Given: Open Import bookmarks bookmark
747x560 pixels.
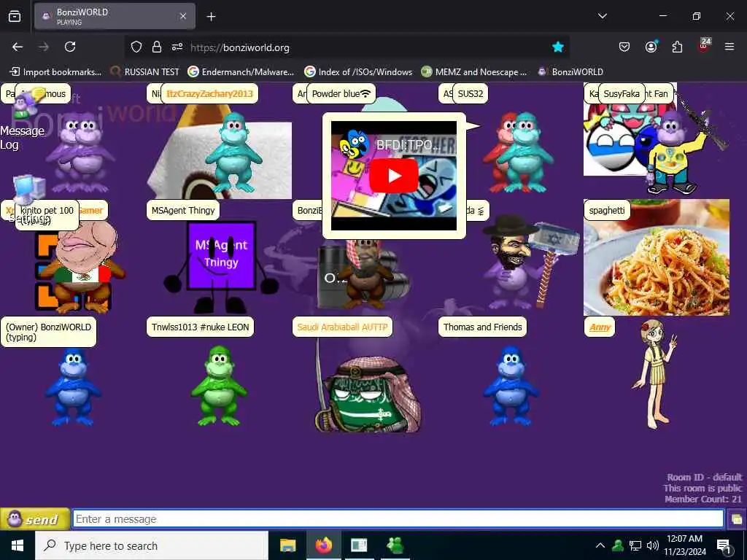Looking at the screenshot, I should click(x=55, y=72).
